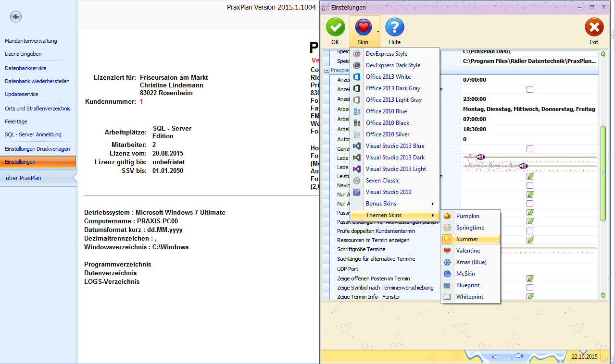This screenshot has height=364, width=615.
Task: Open the Themen Skins submenu entry
Action: point(394,215)
